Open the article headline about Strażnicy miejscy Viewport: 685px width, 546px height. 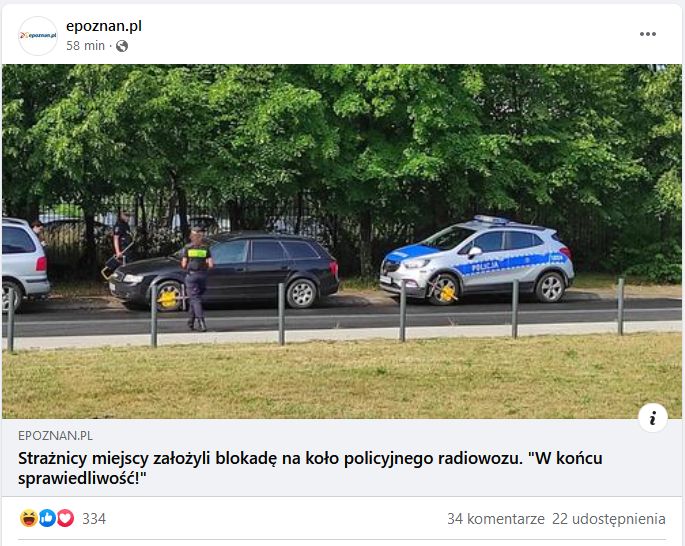(310, 468)
